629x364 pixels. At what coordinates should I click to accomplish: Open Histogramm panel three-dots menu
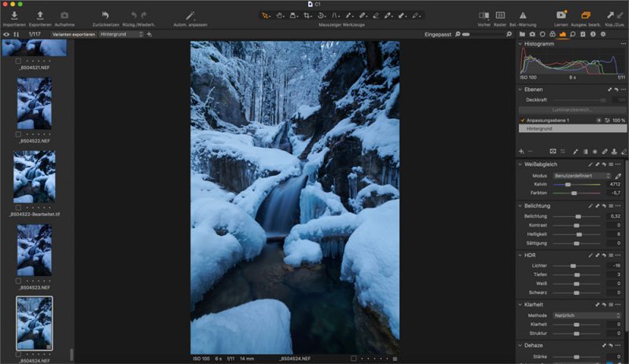point(623,44)
